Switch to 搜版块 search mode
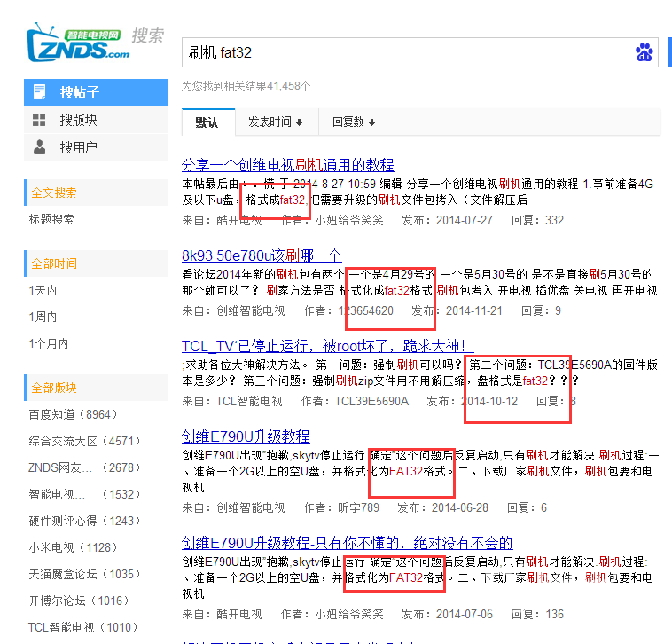 (96, 120)
